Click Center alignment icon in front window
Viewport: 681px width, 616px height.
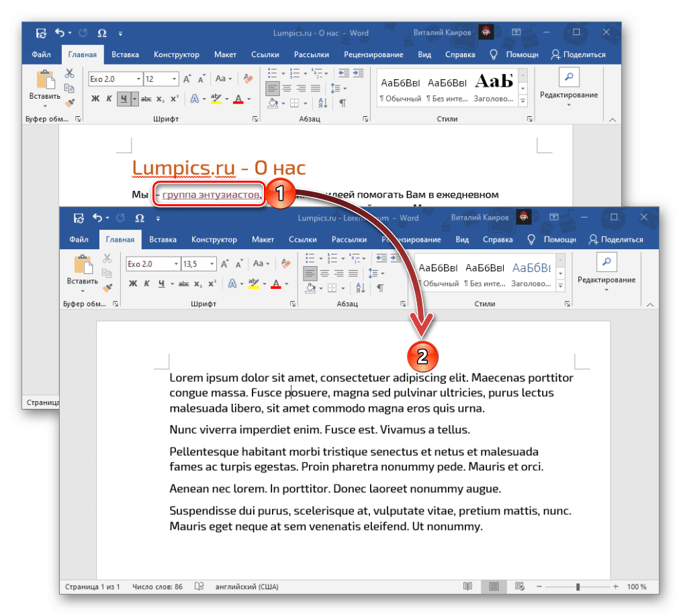click(x=324, y=273)
